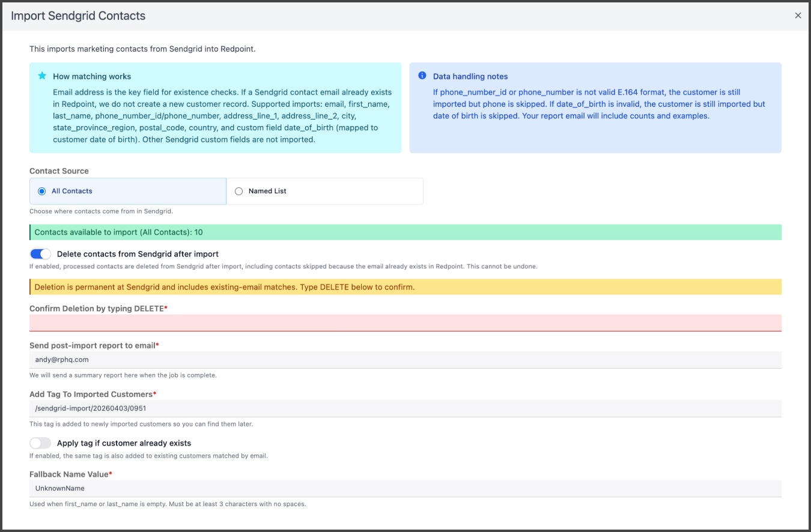811x532 pixels.
Task: Click the green contacts available banner
Action: point(405,232)
